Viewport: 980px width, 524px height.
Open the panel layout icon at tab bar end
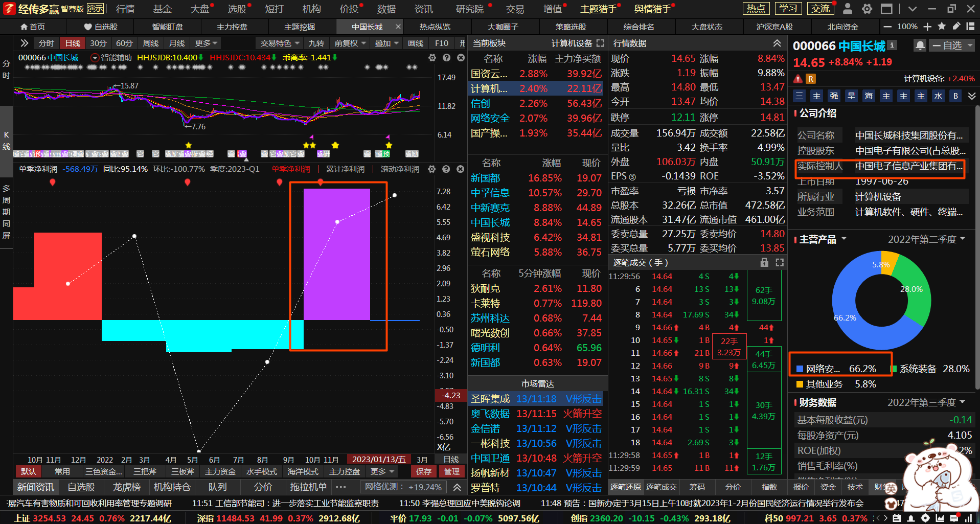click(x=971, y=27)
